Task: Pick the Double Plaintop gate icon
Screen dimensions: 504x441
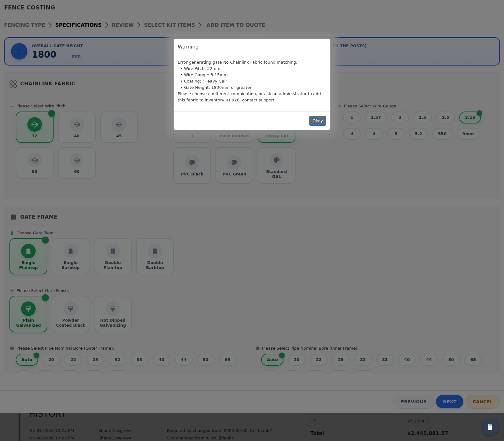Action: coord(113,251)
